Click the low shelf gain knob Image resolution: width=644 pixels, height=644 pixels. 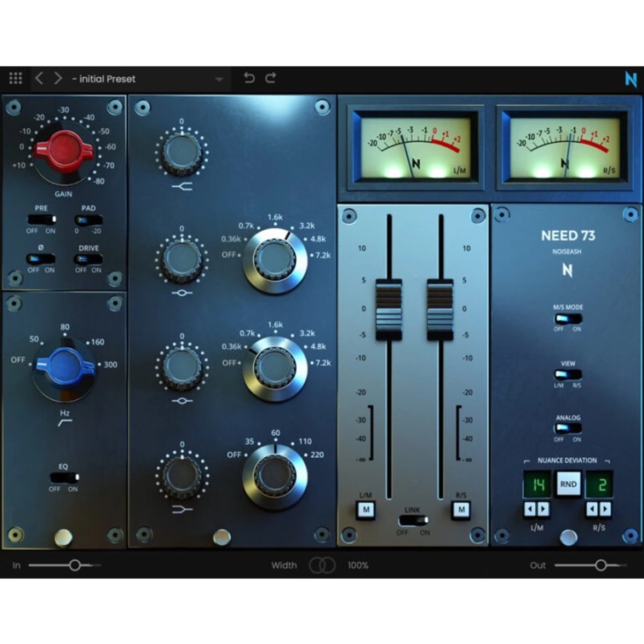[181, 477]
